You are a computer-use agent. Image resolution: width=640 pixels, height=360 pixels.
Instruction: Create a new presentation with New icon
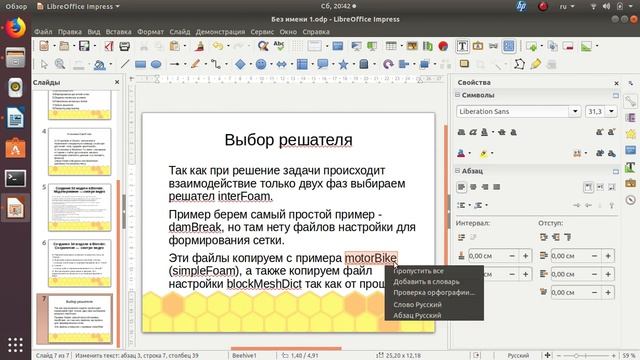pos(44,46)
